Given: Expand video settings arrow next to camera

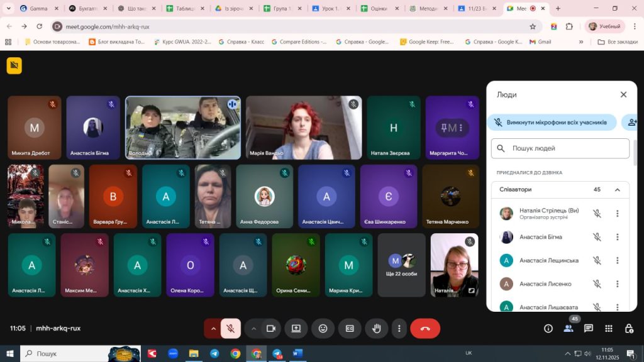Looking at the screenshot, I should coord(253,328).
